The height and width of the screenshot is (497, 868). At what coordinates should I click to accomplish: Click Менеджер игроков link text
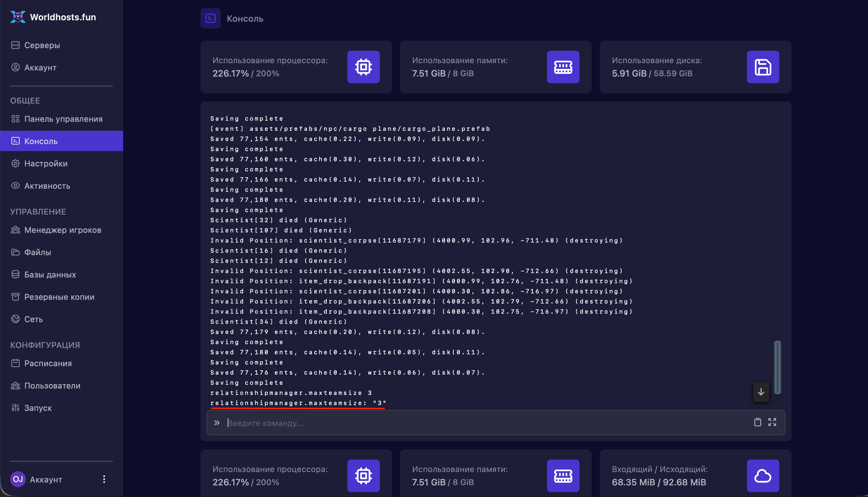[63, 230]
